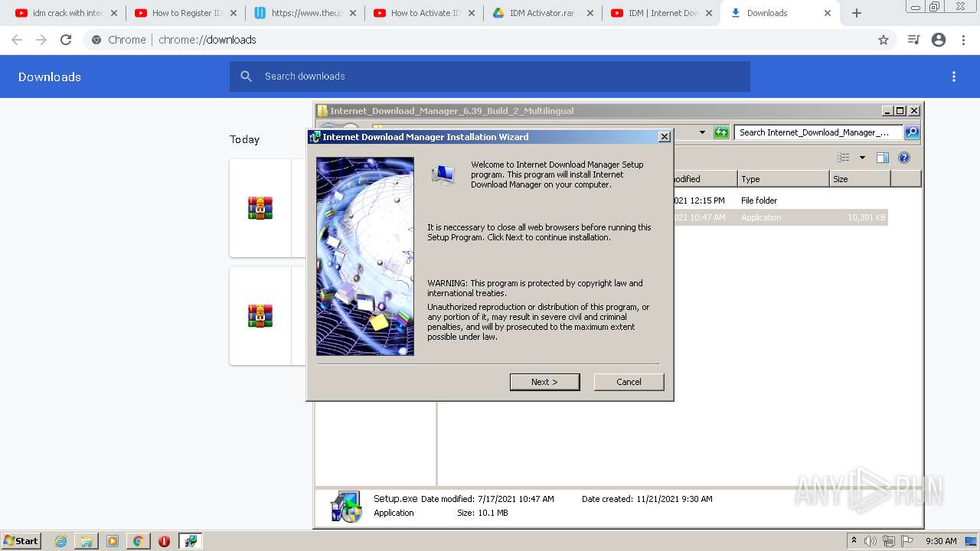
Task: Cancel the IDM installation wizard
Action: [629, 382]
